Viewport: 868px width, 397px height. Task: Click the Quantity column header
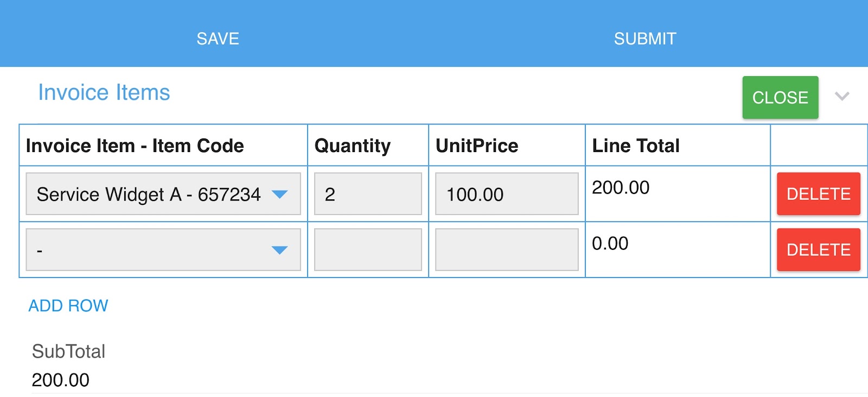click(353, 146)
